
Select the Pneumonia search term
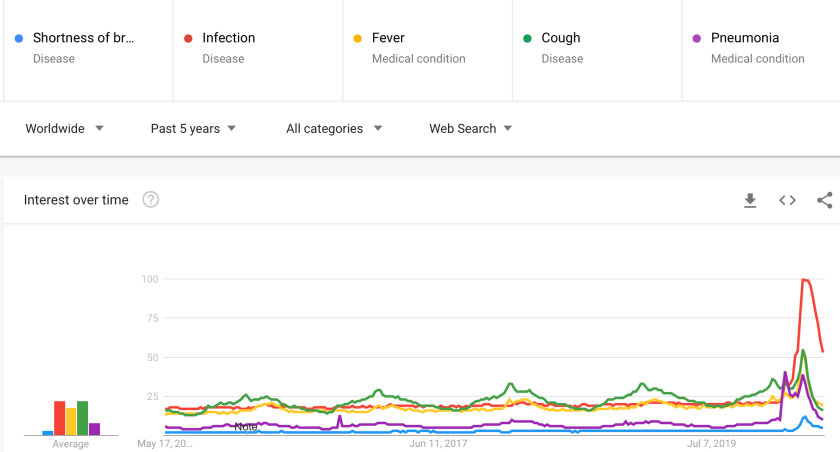745,38
